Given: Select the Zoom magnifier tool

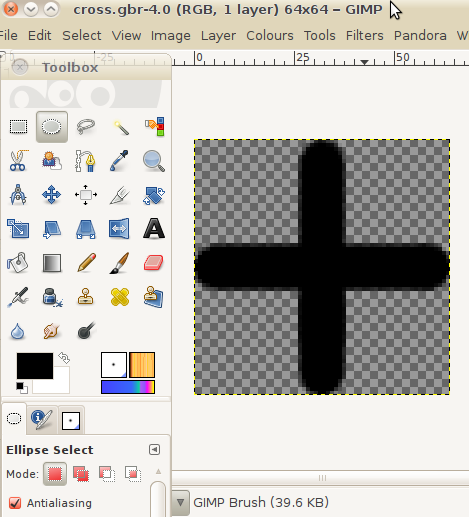Looking at the screenshot, I should pos(154,161).
